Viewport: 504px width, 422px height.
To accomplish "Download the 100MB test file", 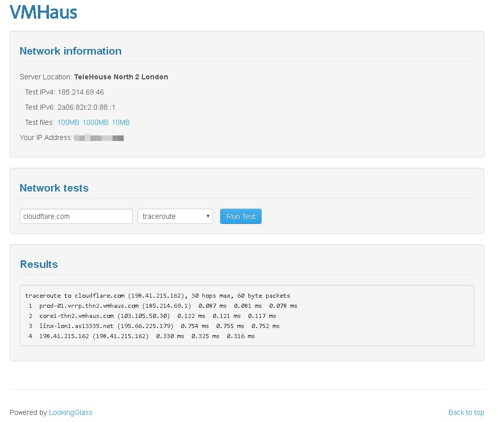I will [68, 122].
